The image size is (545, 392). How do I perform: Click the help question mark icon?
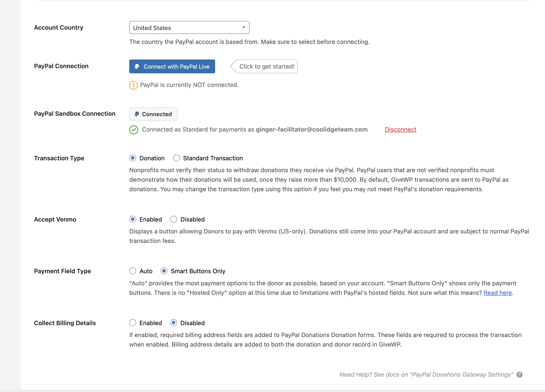pos(519,375)
